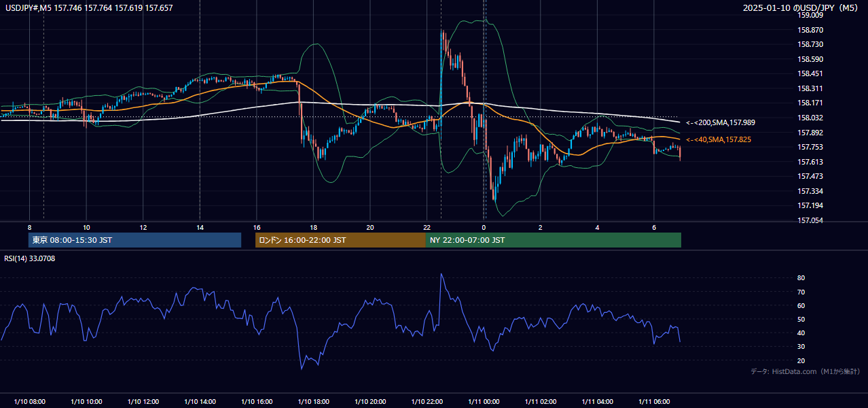Viewport: 868px width, 408px height.
Task: Click the RSI(14) 33.0708 indicator label
Action: [30, 258]
